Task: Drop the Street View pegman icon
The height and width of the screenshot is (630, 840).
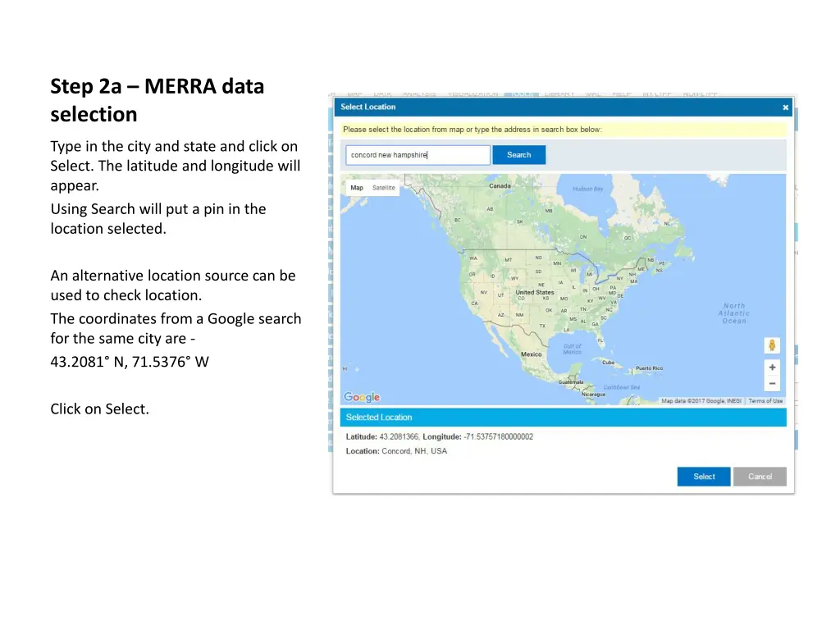Action: click(772, 345)
